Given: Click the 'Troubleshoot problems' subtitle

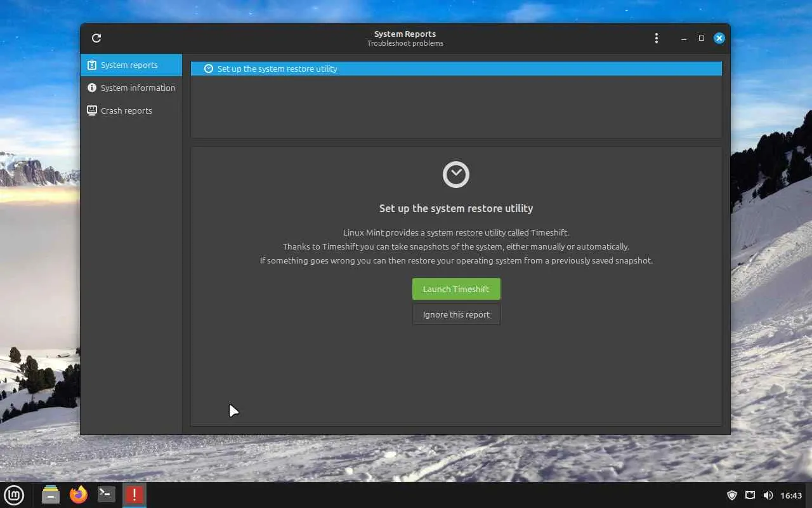Looking at the screenshot, I should 405,43.
